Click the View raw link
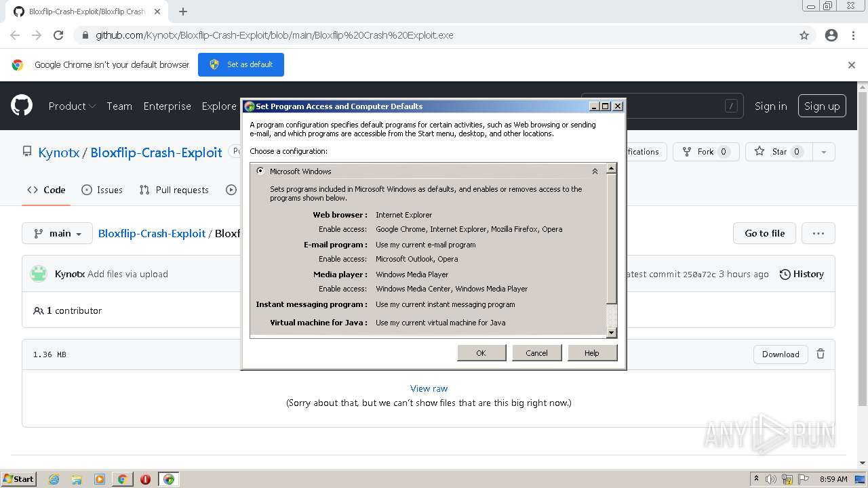This screenshot has height=488, width=868. coord(429,388)
